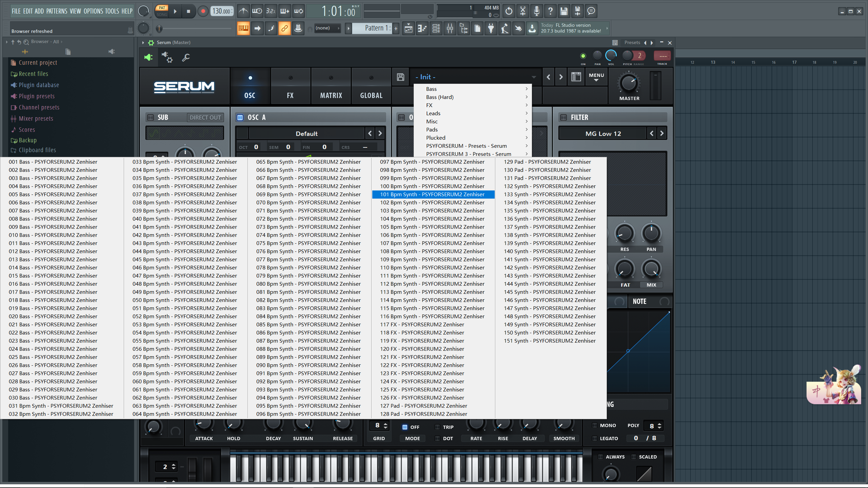The height and width of the screenshot is (488, 868).
Task: Click the Serum save preset floppy icon
Action: [x=400, y=77]
